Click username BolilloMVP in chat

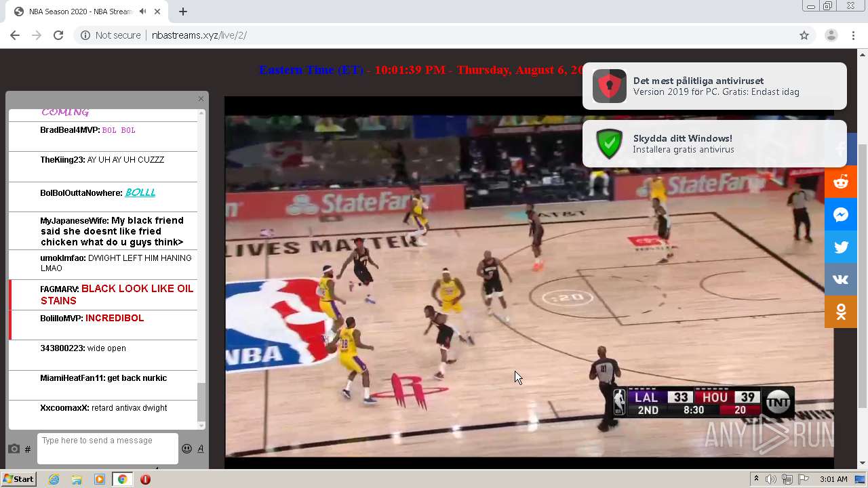click(62, 319)
